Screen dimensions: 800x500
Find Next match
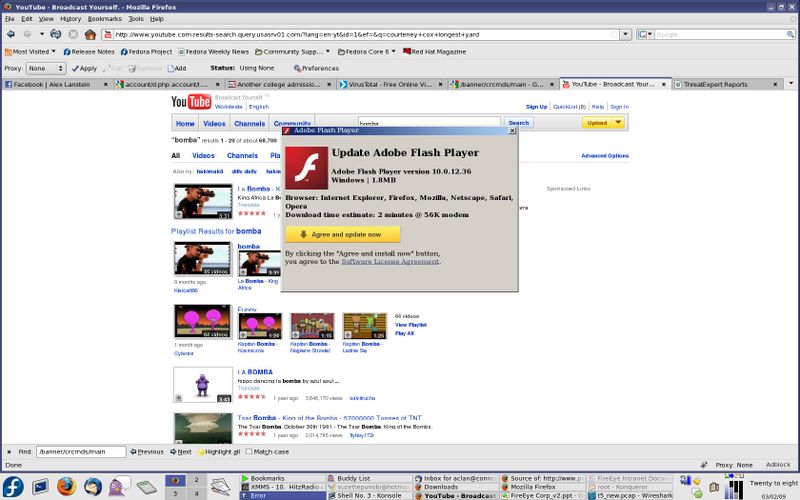[x=181, y=452]
